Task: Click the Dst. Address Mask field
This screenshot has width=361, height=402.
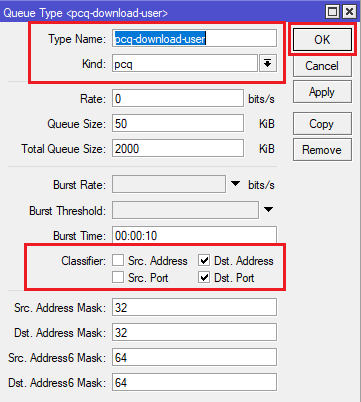Action: pos(194,332)
